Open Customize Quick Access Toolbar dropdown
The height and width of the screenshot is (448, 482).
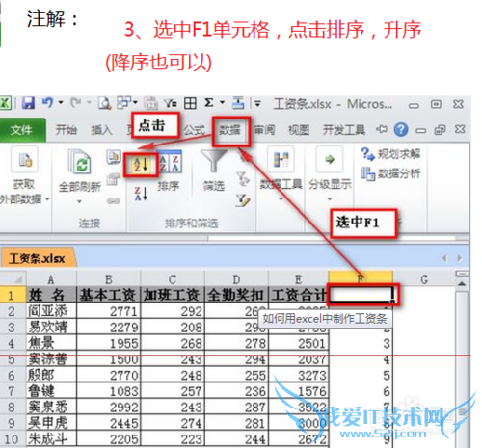point(257,103)
